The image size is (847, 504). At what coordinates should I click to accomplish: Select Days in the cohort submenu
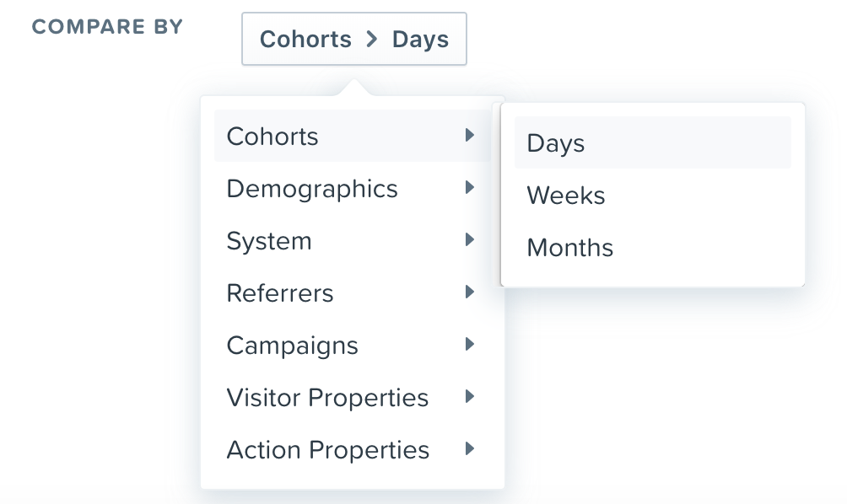tap(556, 143)
